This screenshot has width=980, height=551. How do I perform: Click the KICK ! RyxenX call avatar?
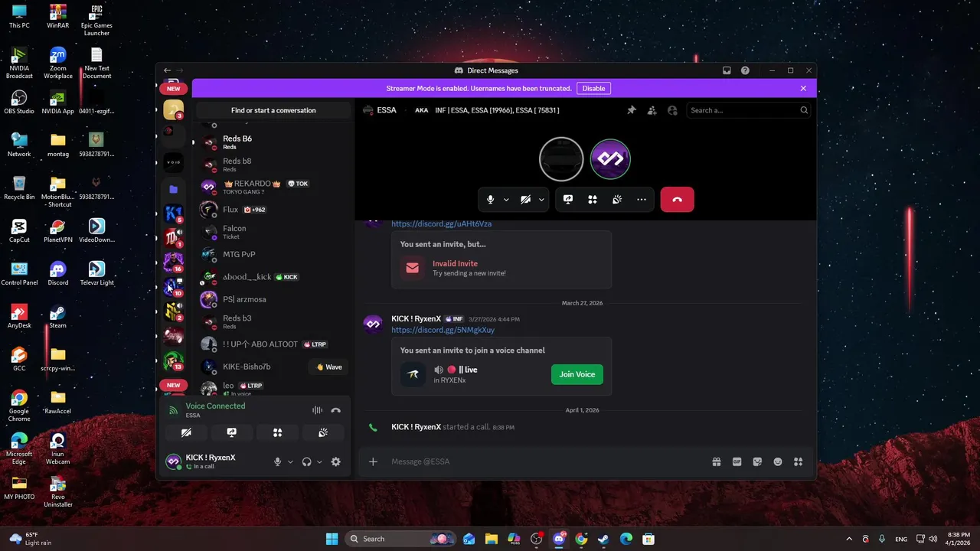610,159
